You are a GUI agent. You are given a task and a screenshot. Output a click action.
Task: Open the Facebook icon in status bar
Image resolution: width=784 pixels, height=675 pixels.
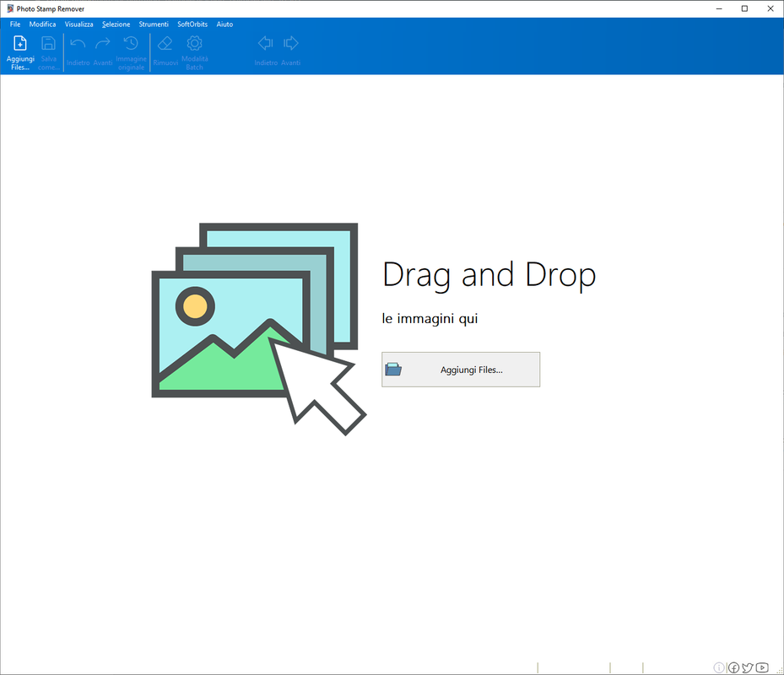click(733, 667)
